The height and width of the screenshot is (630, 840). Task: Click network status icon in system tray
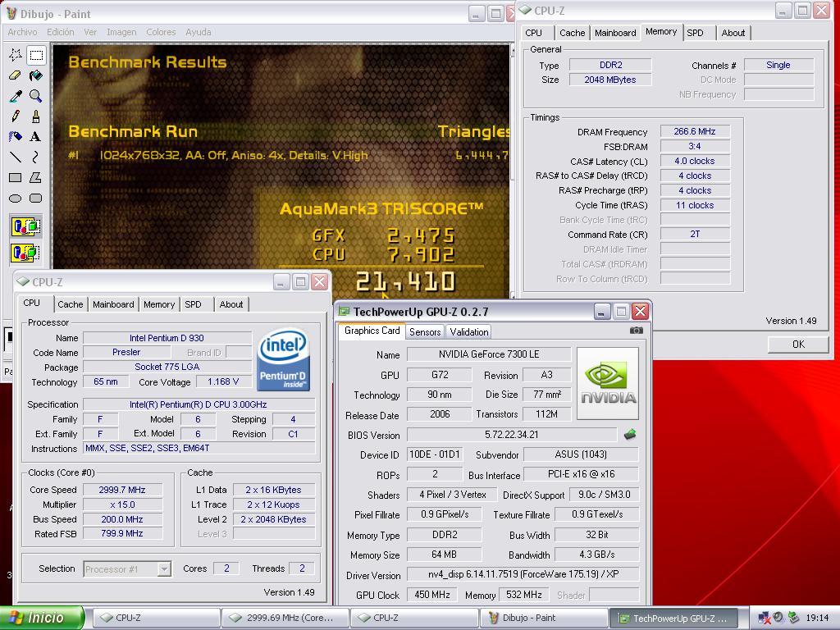[x=764, y=619]
